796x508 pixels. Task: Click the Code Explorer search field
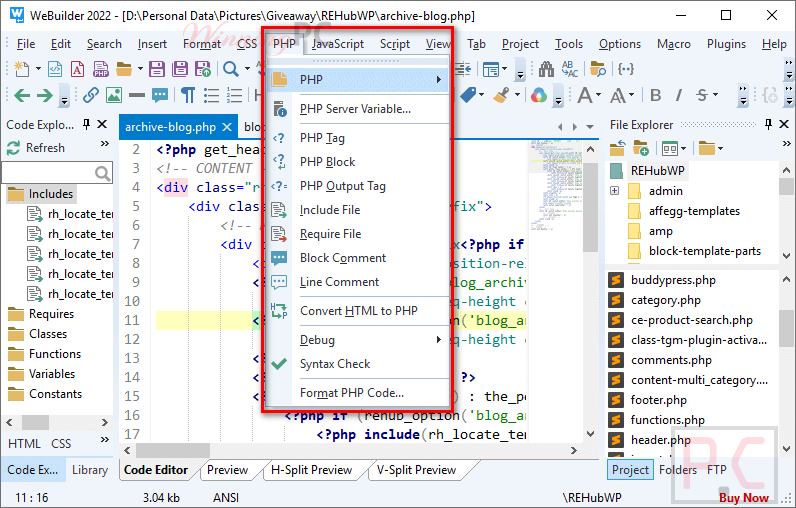[x=57, y=173]
